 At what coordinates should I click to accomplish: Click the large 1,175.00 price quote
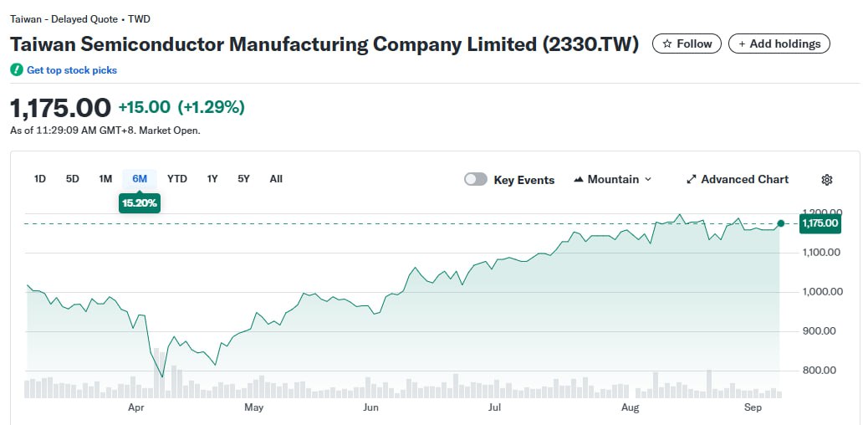pyautogui.click(x=61, y=107)
